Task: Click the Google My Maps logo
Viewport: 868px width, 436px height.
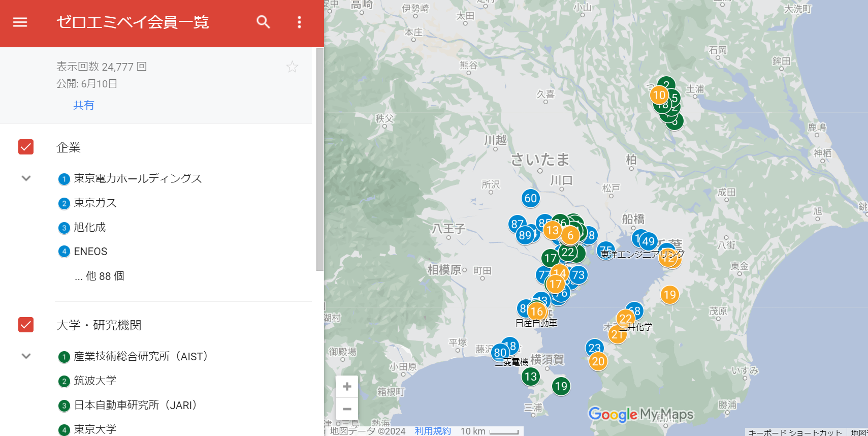Action: [x=641, y=414]
